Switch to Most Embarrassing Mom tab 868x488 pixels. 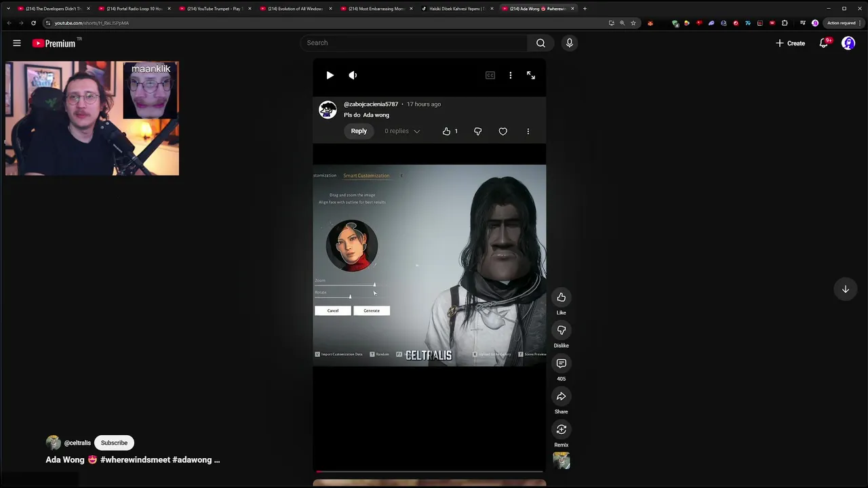click(377, 9)
